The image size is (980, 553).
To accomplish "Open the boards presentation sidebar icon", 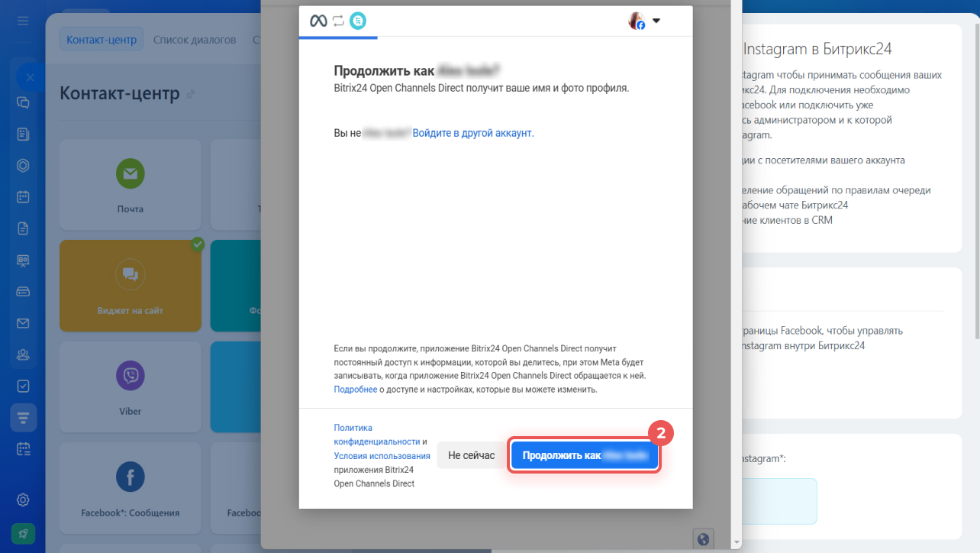I will 23,260.
